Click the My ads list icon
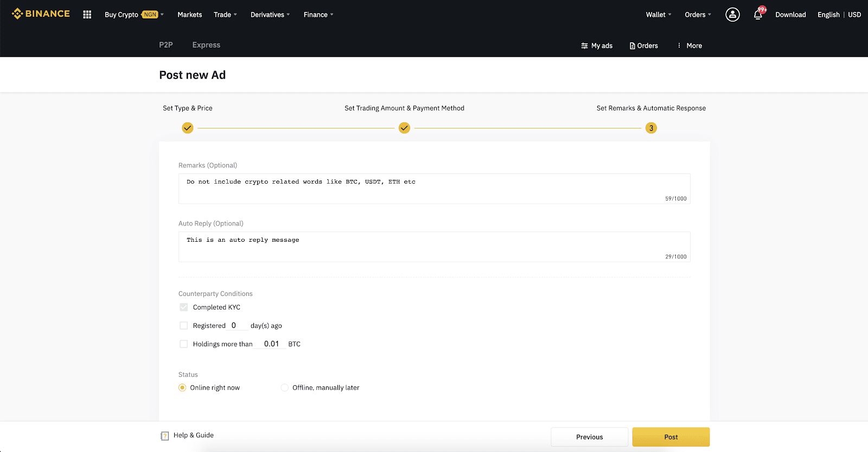The image size is (868, 452). click(x=584, y=46)
